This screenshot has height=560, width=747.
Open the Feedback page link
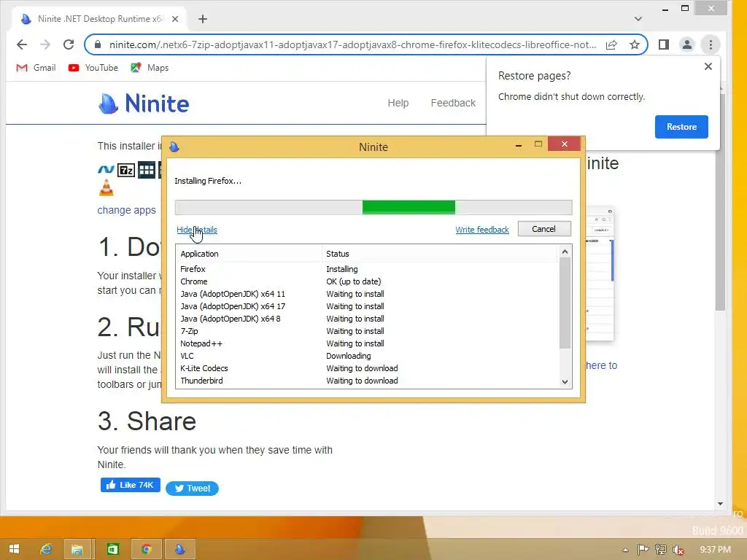tap(453, 103)
